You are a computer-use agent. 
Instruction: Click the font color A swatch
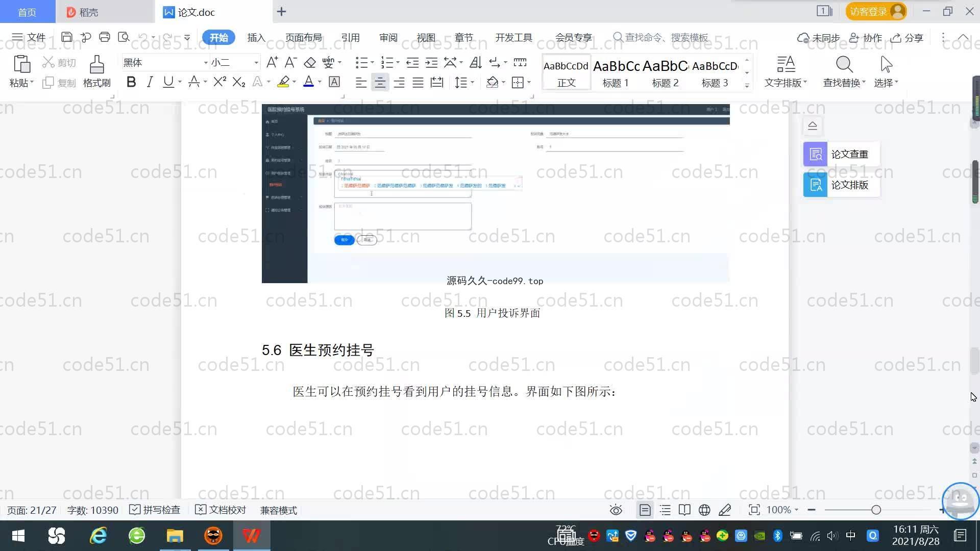click(308, 82)
